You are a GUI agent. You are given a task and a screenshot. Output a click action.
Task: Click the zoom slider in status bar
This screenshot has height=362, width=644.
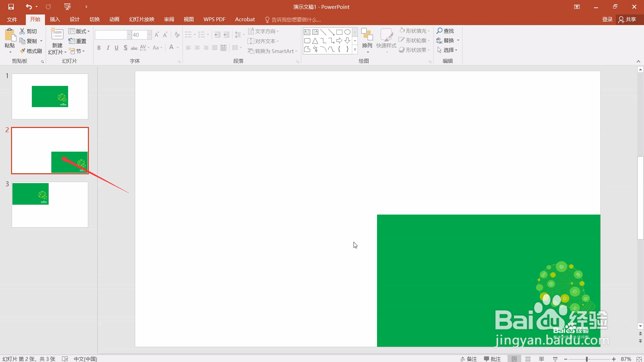pyautogui.click(x=587, y=359)
